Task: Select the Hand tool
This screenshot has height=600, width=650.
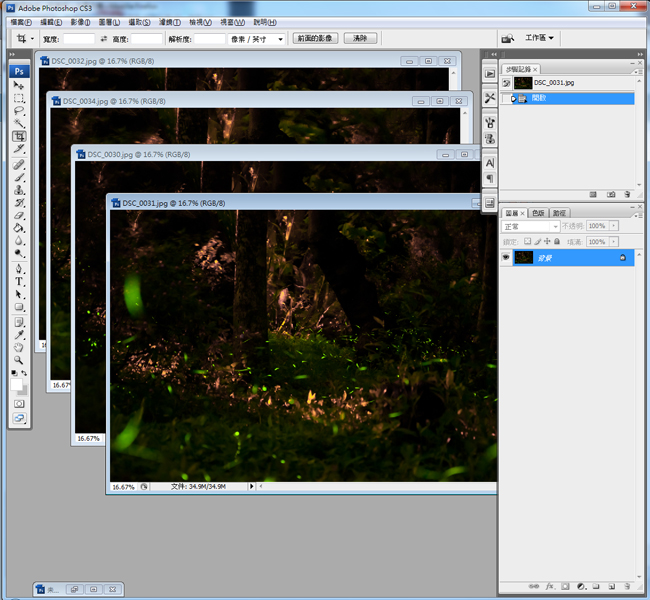Action: click(x=19, y=347)
